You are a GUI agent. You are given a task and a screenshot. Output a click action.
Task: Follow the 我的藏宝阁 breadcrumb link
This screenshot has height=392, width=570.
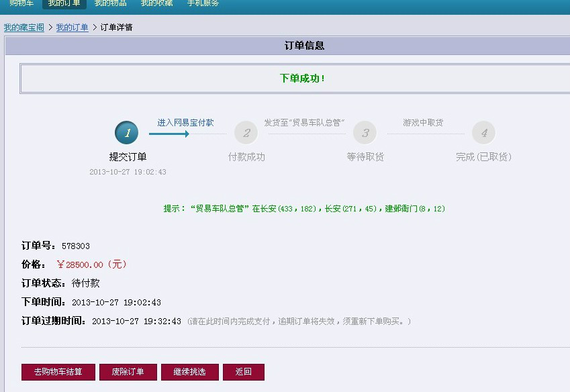pyautogui.click(x=23, y=28)
